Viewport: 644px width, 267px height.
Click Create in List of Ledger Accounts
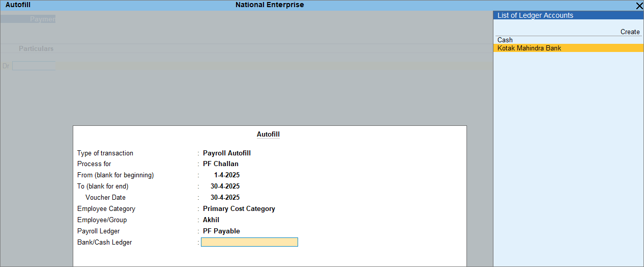point(630,32)
